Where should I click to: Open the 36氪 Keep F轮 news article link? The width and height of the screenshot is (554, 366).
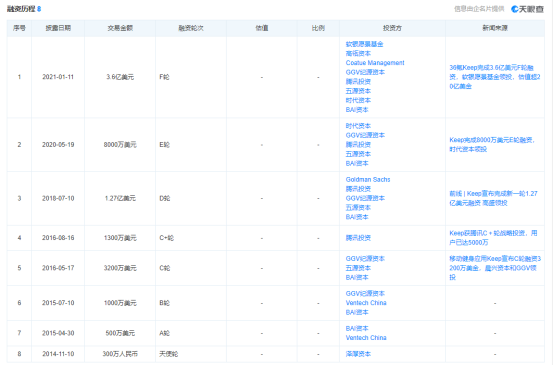(495, 77)
